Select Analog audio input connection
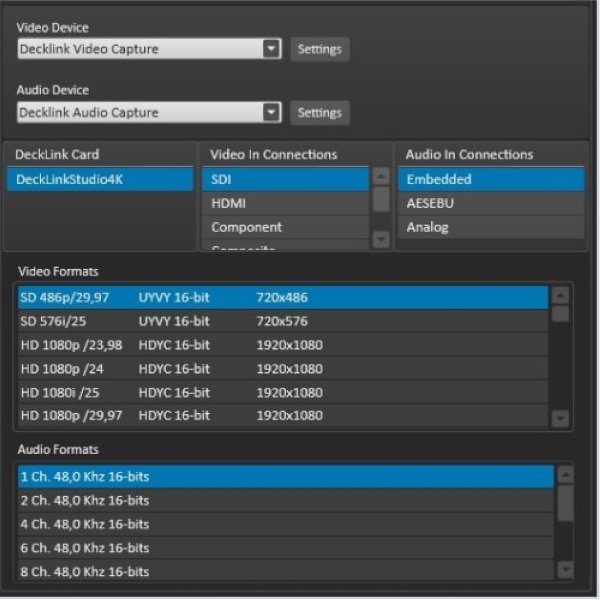The height and width of the screenshot is (600, 600). pos(491,227)
